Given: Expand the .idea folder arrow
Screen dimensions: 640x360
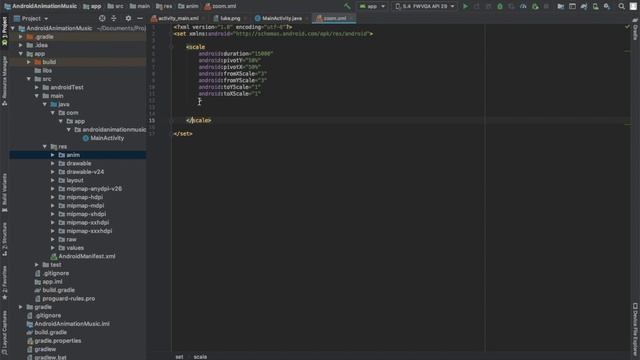Looking at the screenshot, I should click(x=21, y=45).
